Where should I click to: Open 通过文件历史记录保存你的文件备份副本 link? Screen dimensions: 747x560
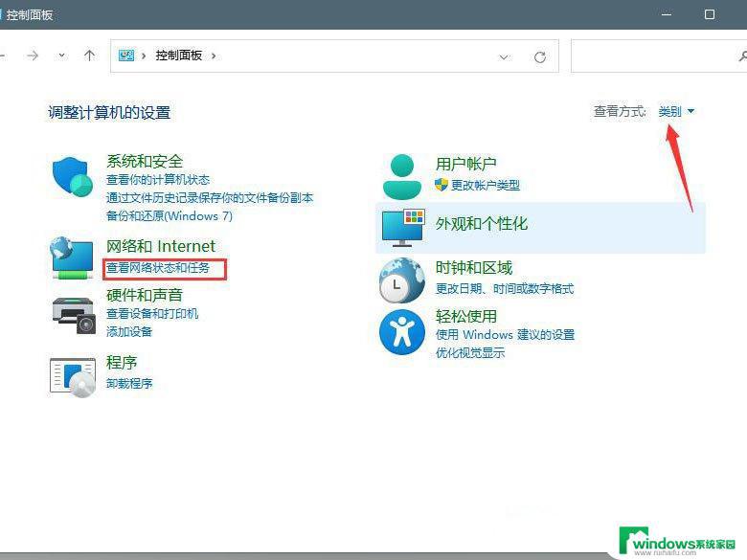pyautogui.click(x=210, y=197)
